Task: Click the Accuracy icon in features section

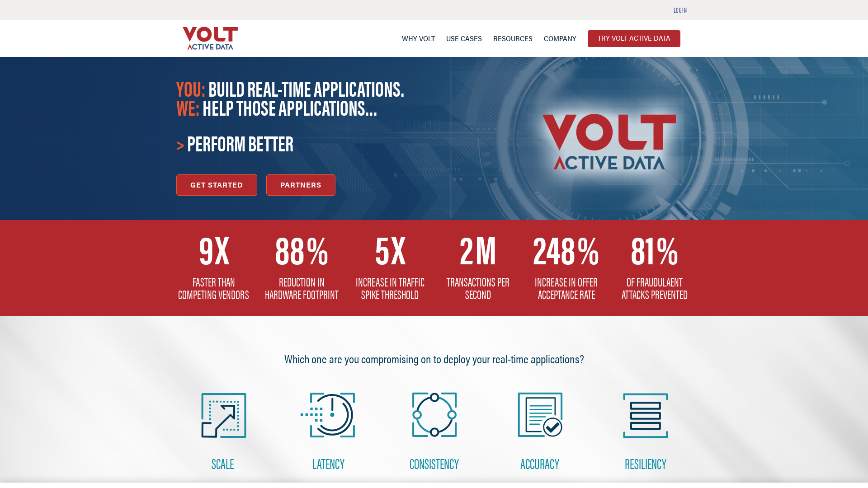Action: (x=539, y=415)
